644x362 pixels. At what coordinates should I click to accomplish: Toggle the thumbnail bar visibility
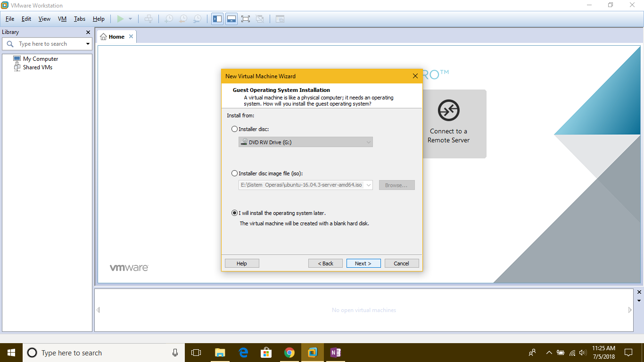(x=231, y=19)
